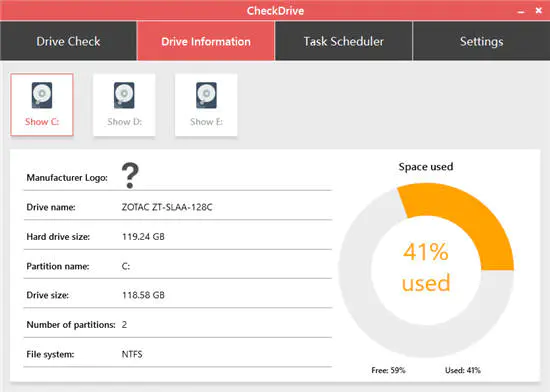Screen dimensions: 550x392
Task: Open the Settings tab
Action: (481, 41)
